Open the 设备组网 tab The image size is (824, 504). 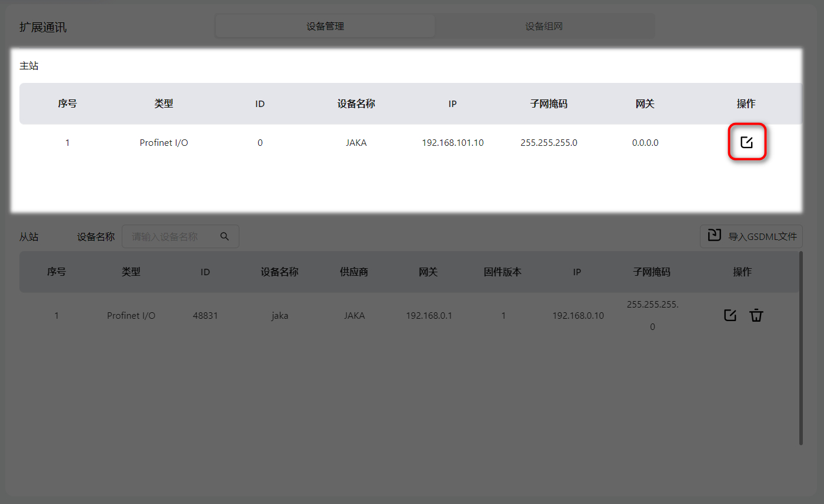pyautogui.click(x=544, y=26)
